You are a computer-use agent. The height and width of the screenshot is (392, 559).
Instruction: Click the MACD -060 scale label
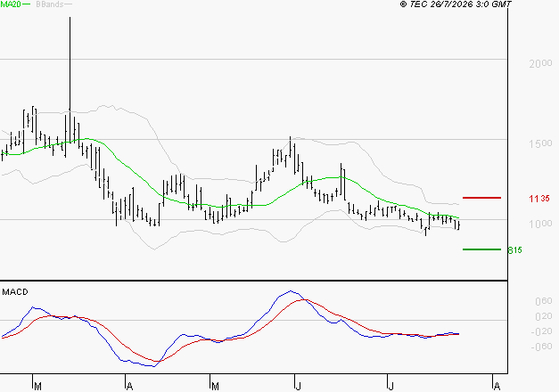541,347
